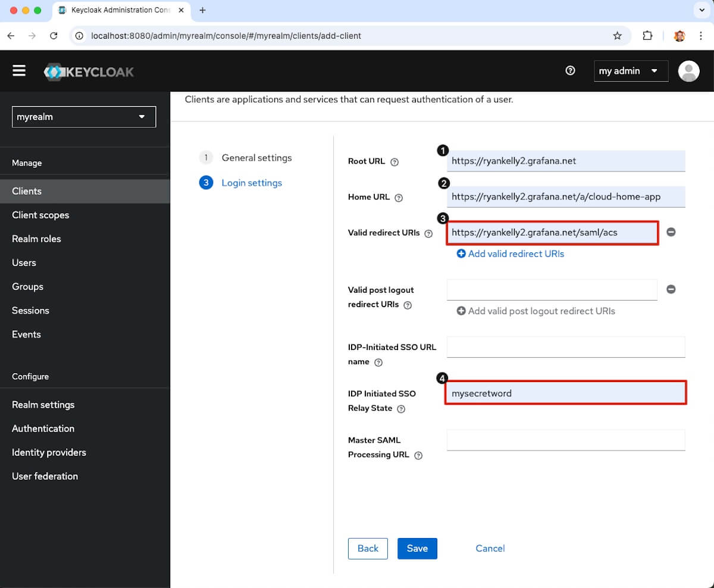
Task: Open the myrealm realm selector dropdown
Action: pos(84,117)
